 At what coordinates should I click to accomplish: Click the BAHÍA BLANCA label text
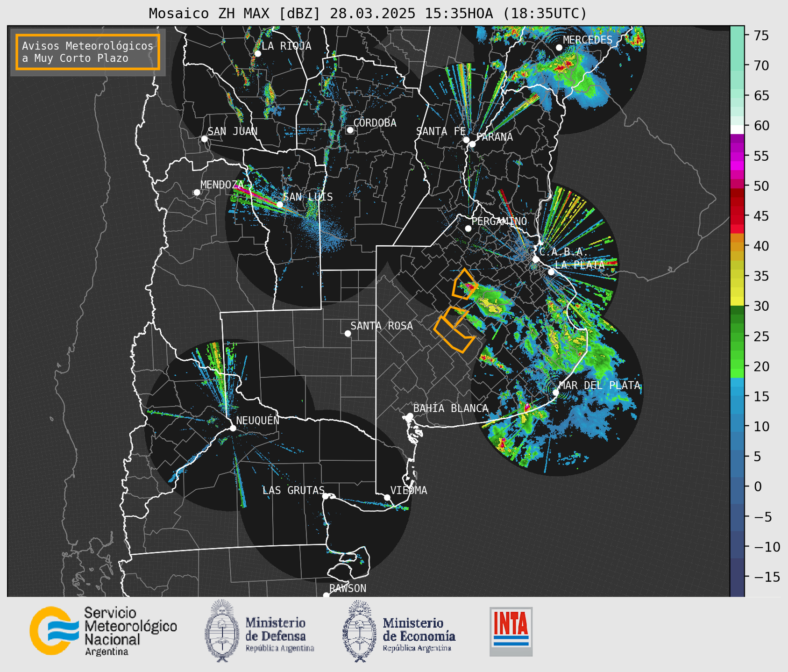(451, 408)
